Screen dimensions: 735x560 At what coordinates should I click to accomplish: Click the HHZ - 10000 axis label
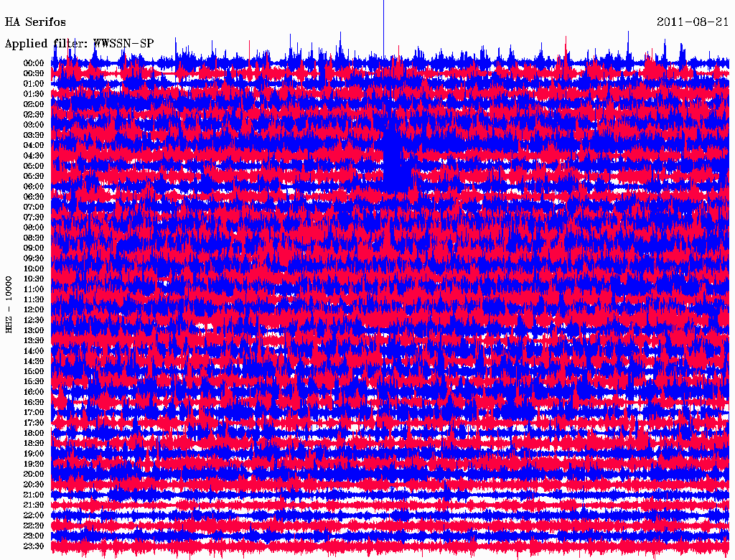[x=9, y=304]
